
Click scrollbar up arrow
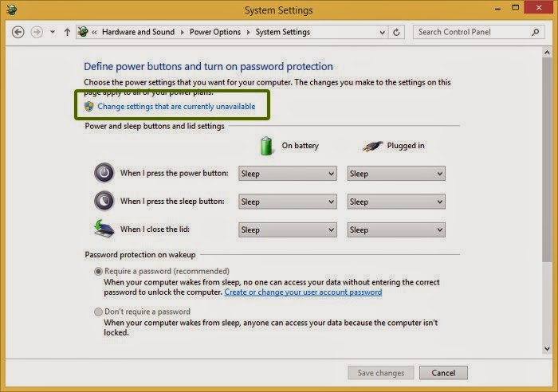click(547, 53)
